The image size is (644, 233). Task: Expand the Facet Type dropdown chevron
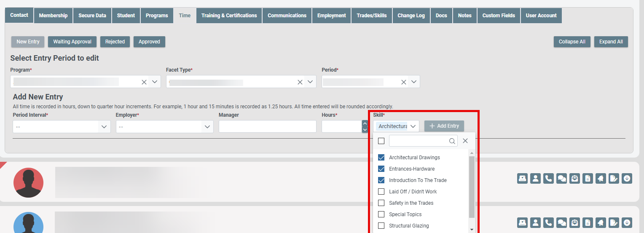311,82
